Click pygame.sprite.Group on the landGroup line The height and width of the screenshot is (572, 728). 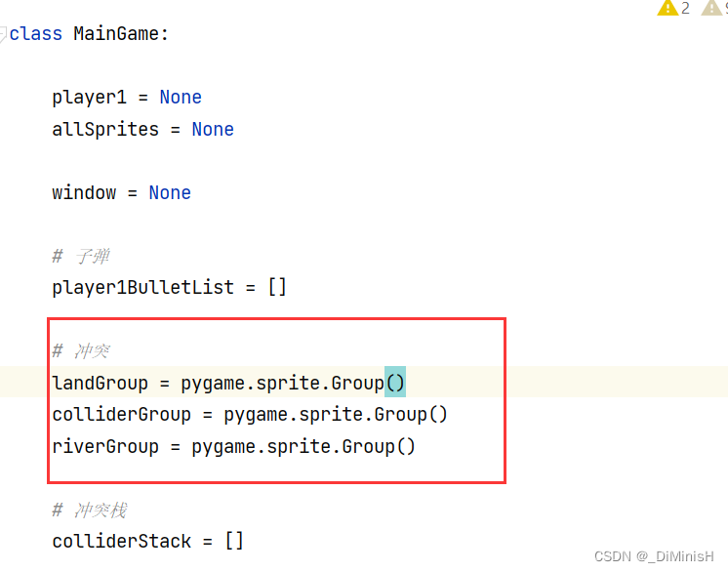pyautogui.click(x=283, y=384)
